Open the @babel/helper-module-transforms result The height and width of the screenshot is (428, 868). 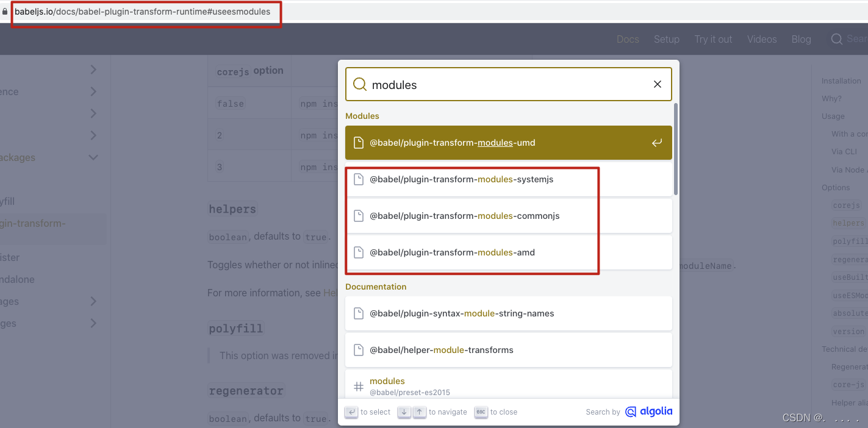pos(509,350)
